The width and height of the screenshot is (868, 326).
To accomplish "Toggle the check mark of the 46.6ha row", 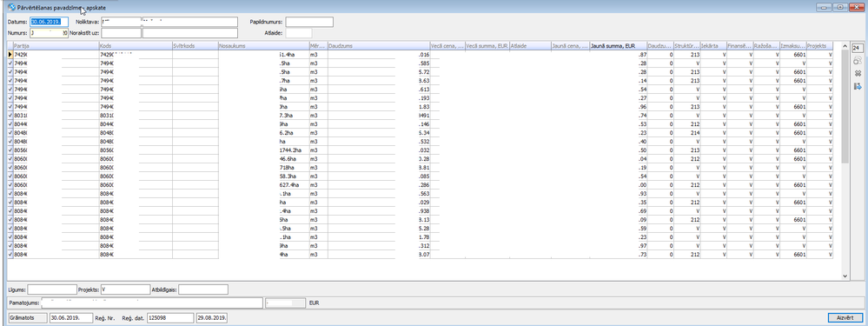I will (10, 159).
